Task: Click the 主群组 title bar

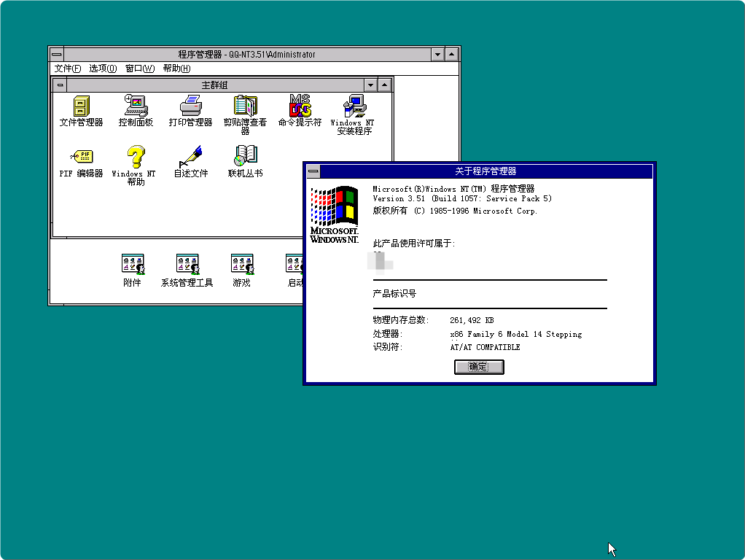Action: point(215,85)
